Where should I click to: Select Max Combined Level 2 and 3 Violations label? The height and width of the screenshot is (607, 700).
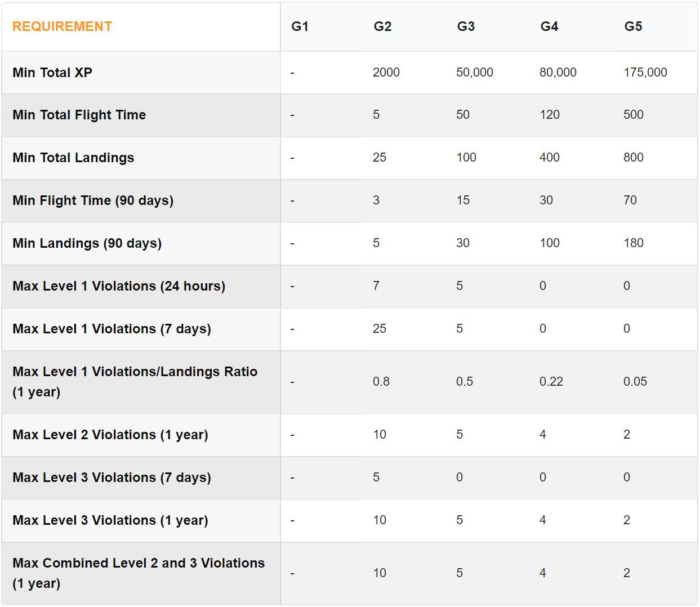point(139,573)
